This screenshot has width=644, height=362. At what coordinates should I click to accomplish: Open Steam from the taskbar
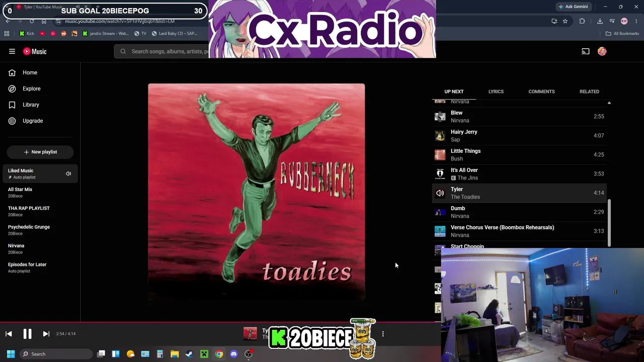[189, 354]
